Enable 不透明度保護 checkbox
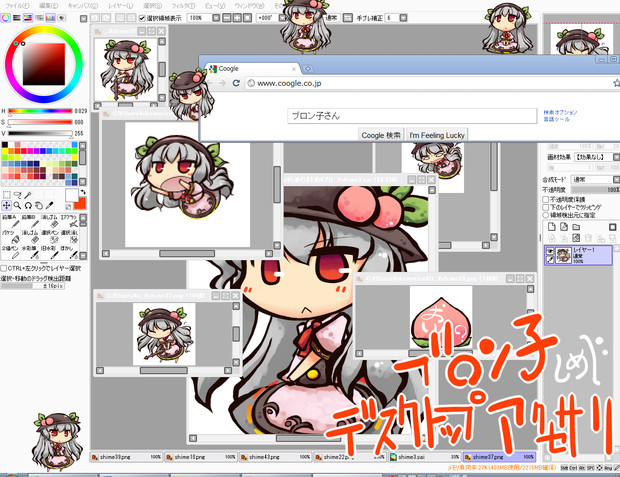This screenshot has width=620, height=477. click(546, 199)
